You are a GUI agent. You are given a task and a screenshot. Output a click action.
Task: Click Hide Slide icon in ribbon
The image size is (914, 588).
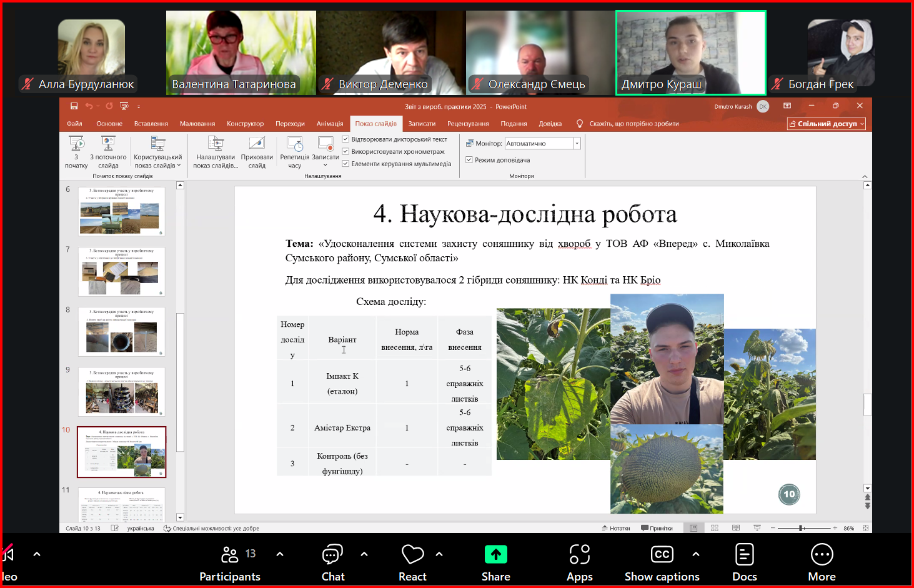(x=257, y=145)
